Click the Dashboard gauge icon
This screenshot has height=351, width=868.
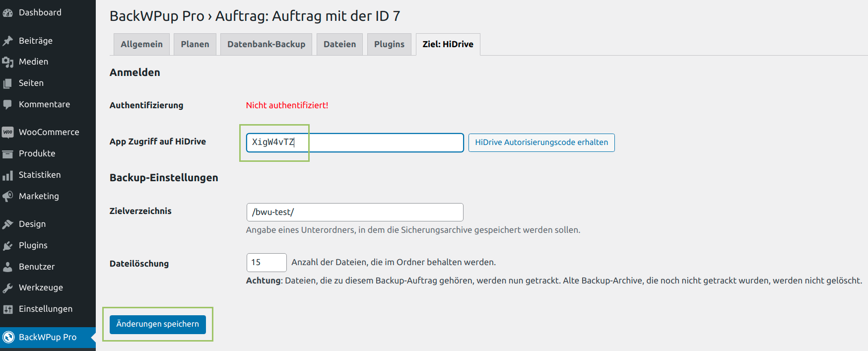tap(7, 13)
